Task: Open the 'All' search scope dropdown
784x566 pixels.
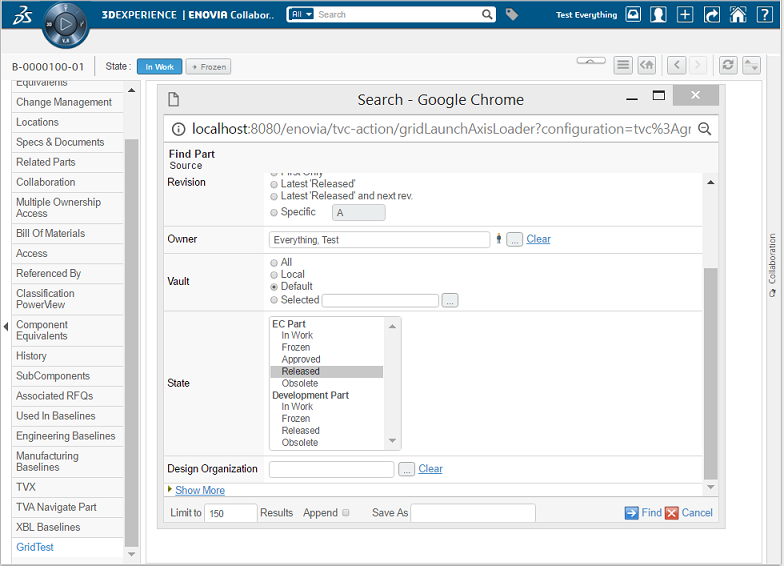Action: 301,15
